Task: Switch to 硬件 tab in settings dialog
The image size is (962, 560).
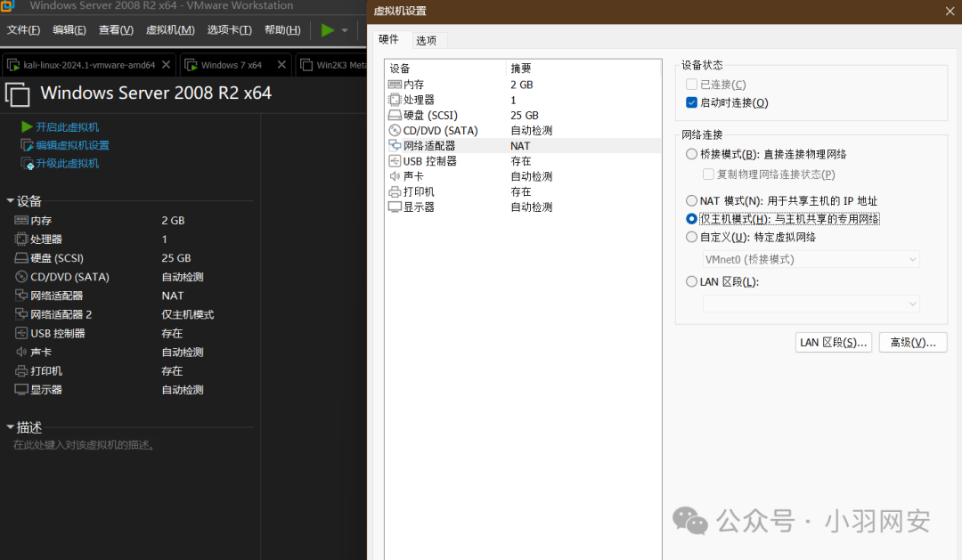Action: tap(389, 40)
